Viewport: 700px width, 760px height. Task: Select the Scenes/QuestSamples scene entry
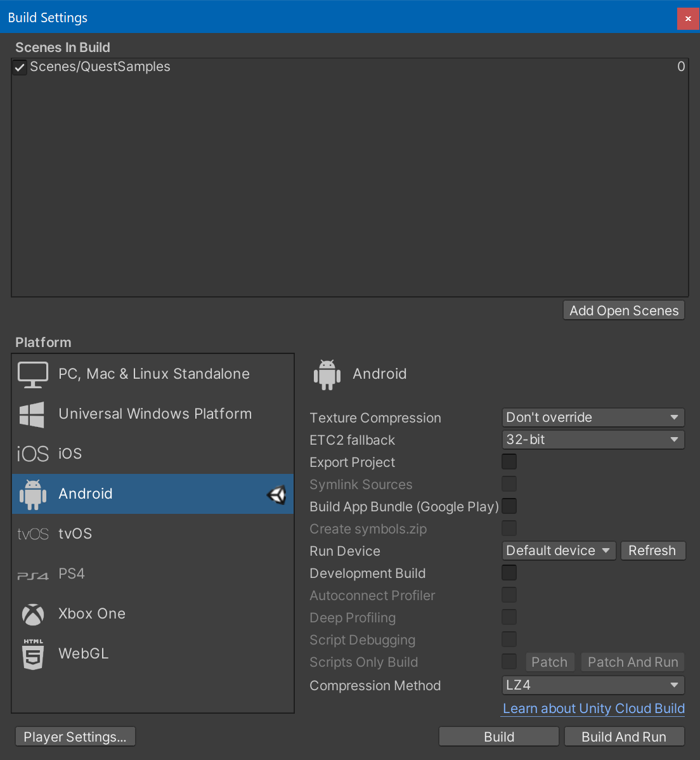(x=100, y=67)
